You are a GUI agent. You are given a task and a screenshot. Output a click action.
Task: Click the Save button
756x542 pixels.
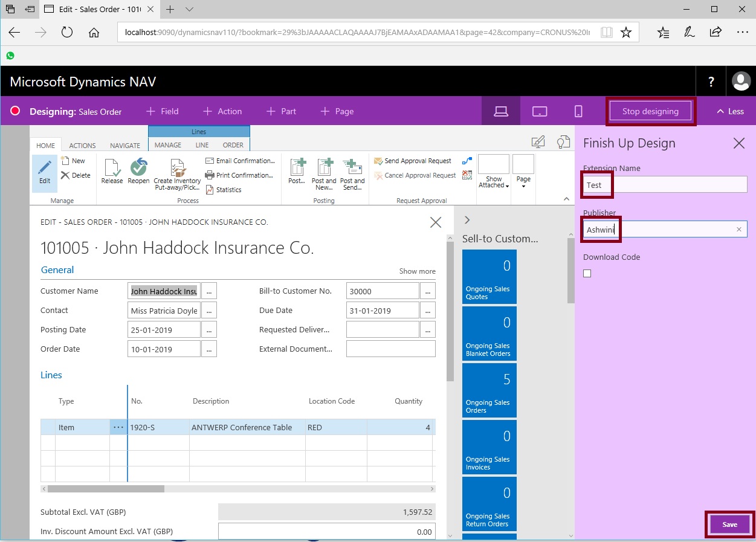click(x=729, y=524)
